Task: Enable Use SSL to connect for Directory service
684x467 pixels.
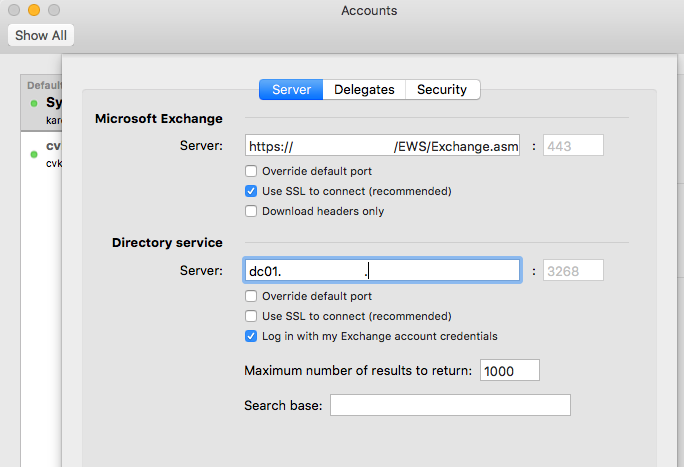Action: [x=251, y=316]
